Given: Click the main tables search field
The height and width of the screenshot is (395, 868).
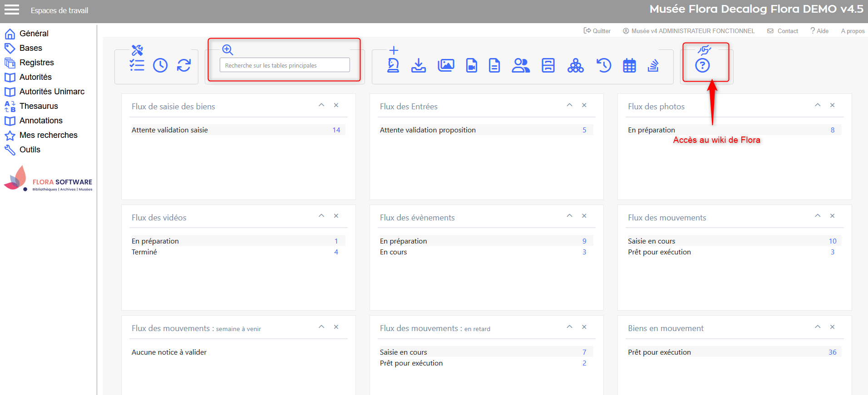Looking at the screenshot, I should click(x=285, y=65).
